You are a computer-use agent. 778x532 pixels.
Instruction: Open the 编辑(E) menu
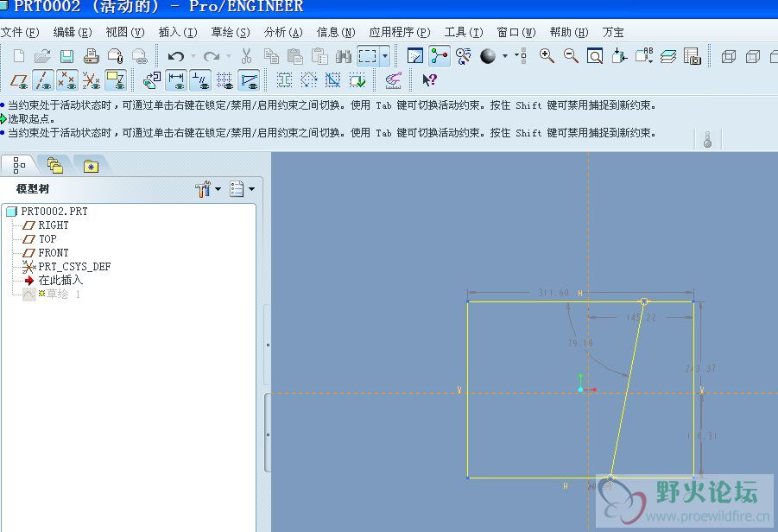[73, 32]
